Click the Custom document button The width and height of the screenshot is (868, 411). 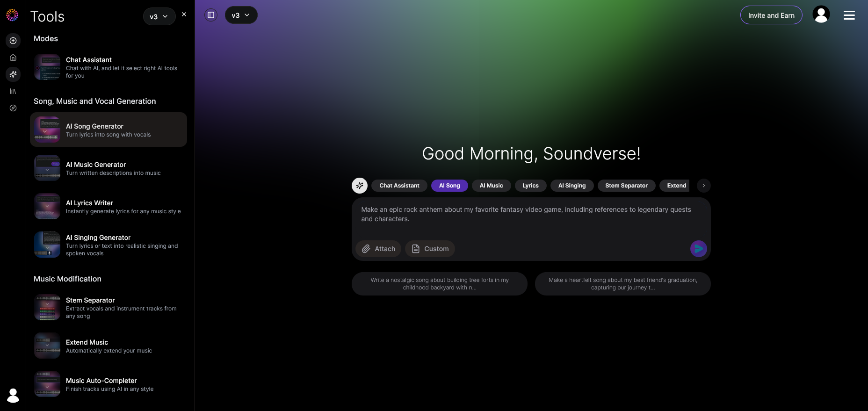pyautogui.click(x=430, y=249)
